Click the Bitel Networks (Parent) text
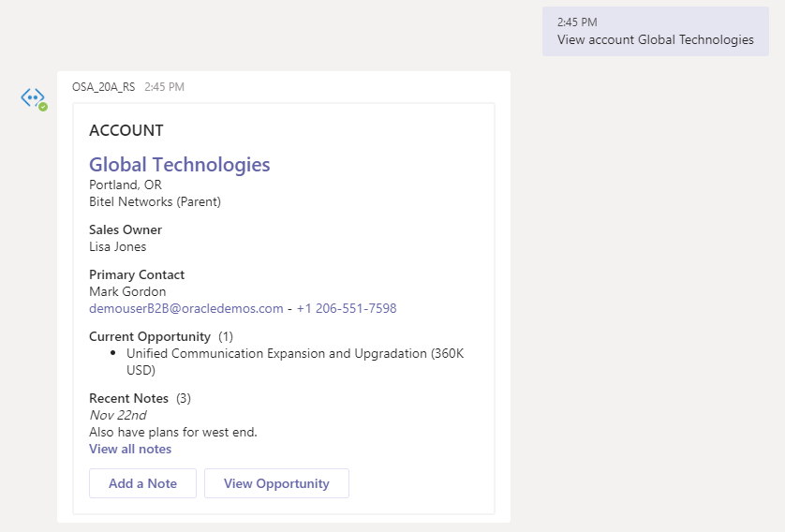Viewport: 785px width, 532px height. pyautogui.click(x=155, y=201)
